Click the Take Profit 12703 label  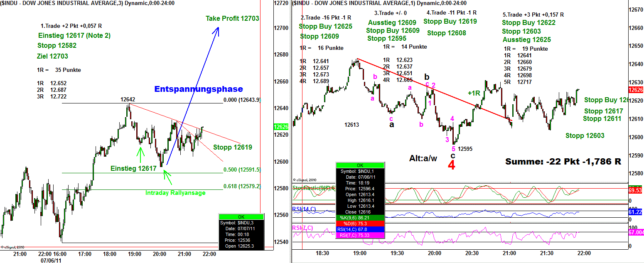(232, 18)
